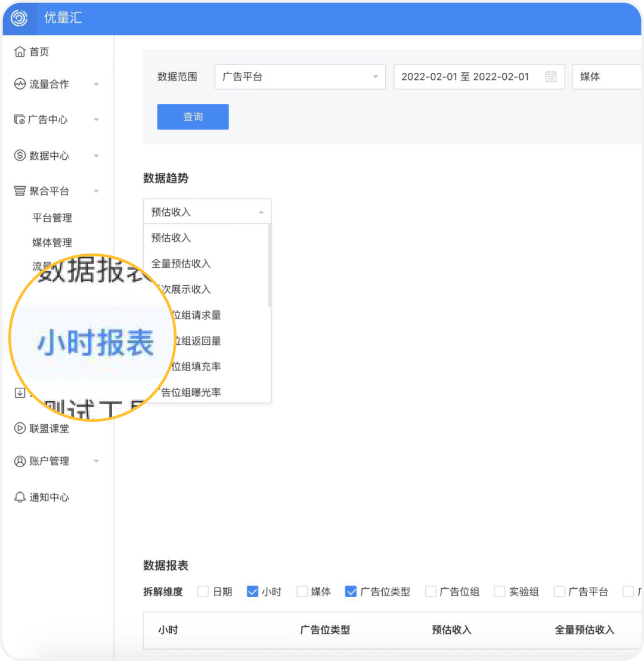Click the 首页 home icon
The width and height of the screenshot is (644, 661).
click(20, 52)
